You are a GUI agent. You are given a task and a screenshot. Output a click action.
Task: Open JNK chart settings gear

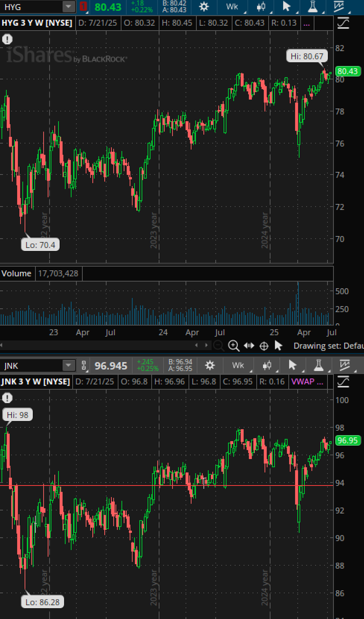[209, 365]
